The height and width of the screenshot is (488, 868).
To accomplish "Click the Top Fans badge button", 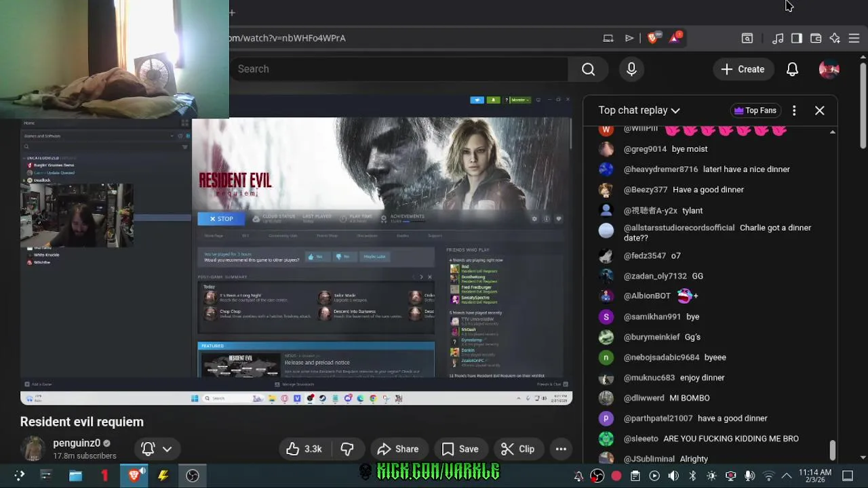I will [x=755, y=110].
